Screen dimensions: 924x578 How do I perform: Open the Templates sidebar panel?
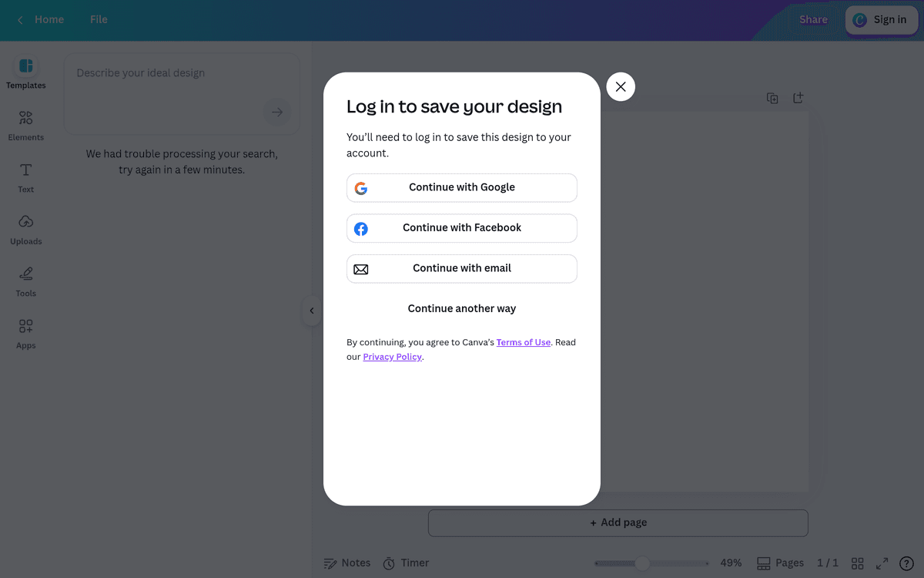pos(25,73)
